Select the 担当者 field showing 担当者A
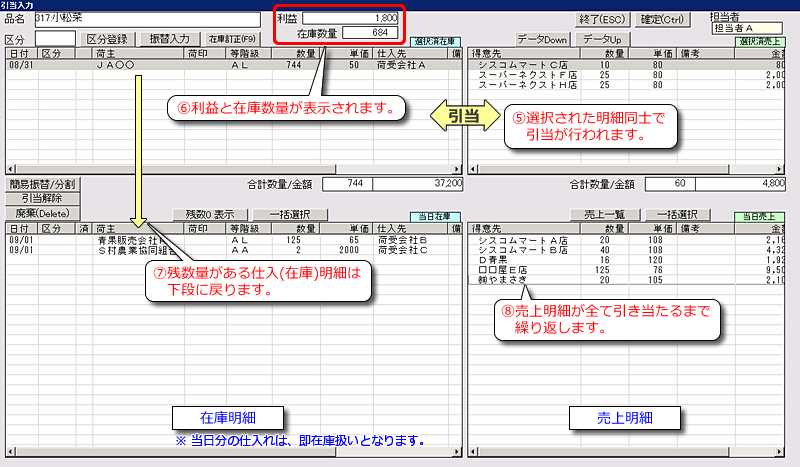 [x=754, y=29]
